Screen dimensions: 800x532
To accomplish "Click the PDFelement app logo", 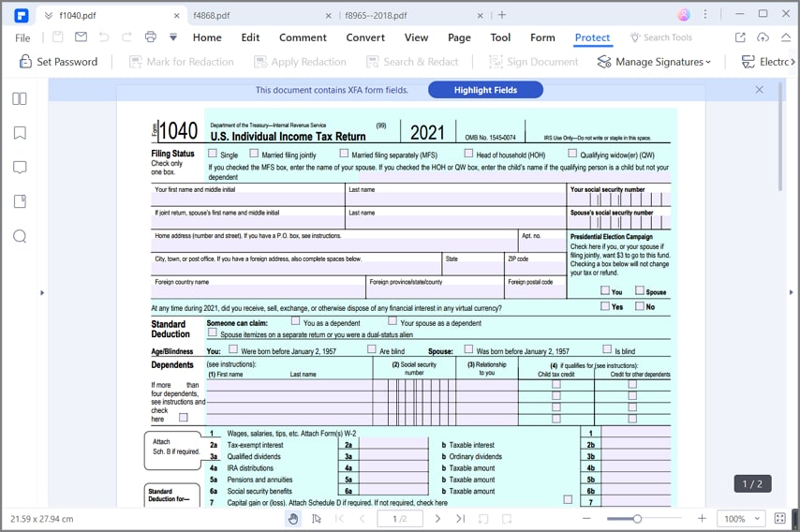I will point(21,15).
